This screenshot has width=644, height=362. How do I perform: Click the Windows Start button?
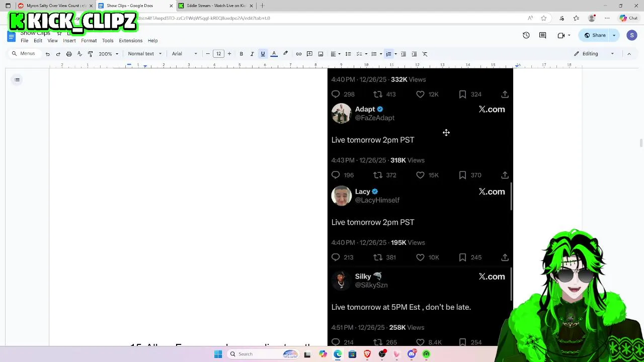pyautogui.click(x=218, y=354)
